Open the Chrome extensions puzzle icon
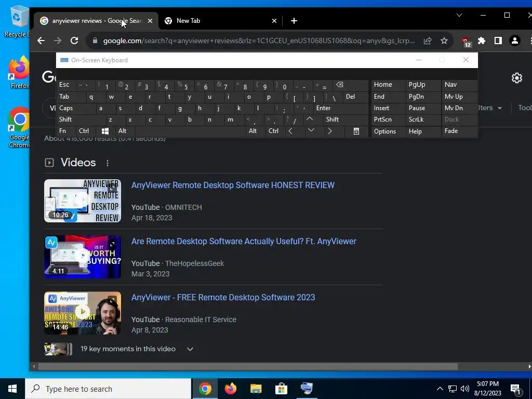Image resolution: width=532 pixels, height=399 pixels. (x=482, y=41)
